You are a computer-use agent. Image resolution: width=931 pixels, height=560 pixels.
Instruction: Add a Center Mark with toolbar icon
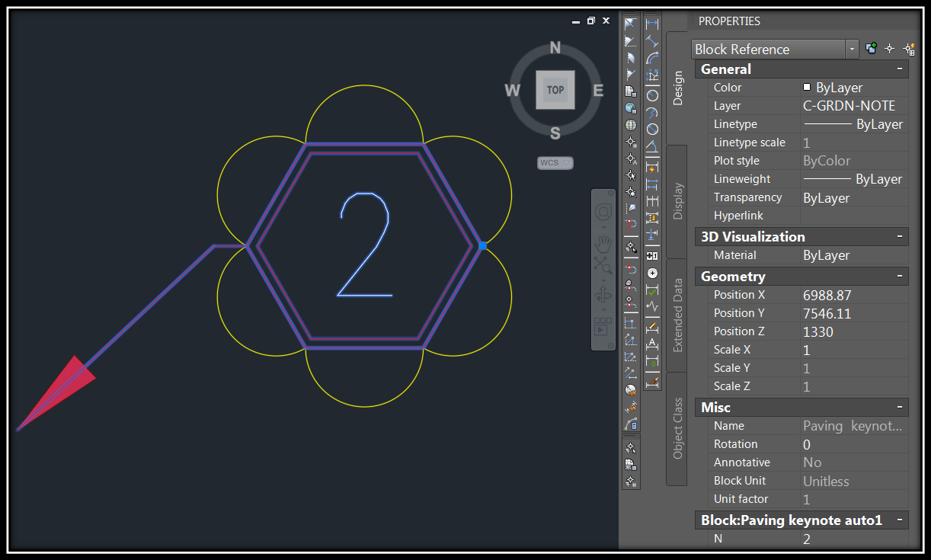pyautogui.click(x=652, y=273)
